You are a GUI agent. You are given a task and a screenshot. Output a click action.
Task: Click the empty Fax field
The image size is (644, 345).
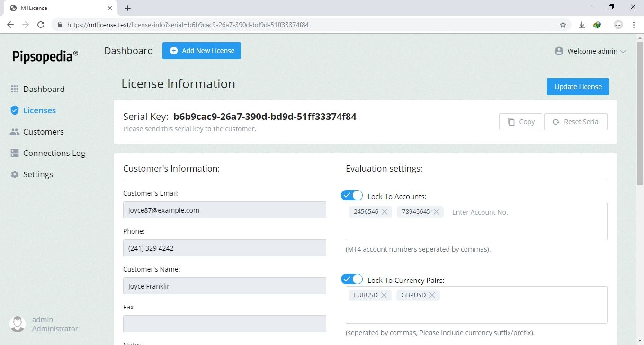(224, 324)
